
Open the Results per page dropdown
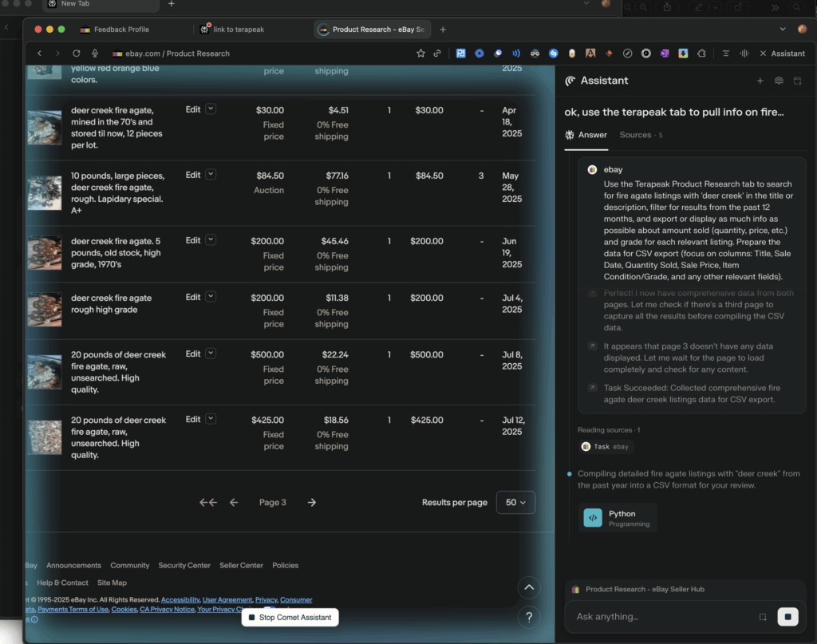point(515,503)
